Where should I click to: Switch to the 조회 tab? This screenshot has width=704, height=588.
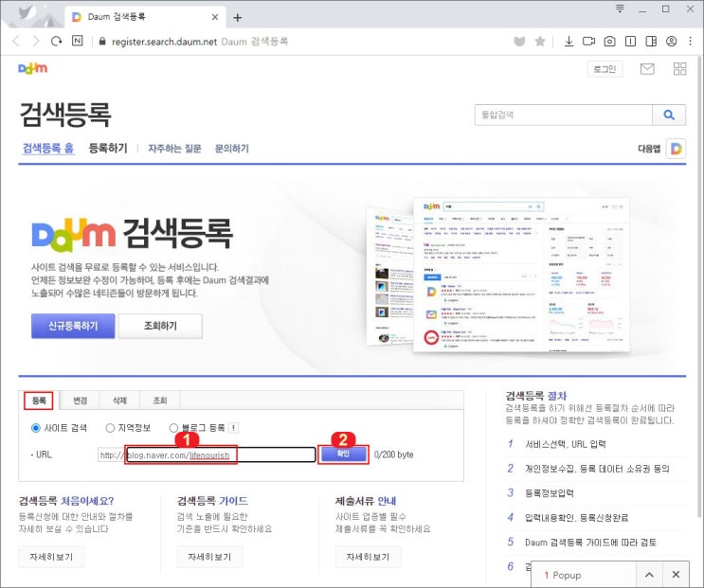coord(160,401)
